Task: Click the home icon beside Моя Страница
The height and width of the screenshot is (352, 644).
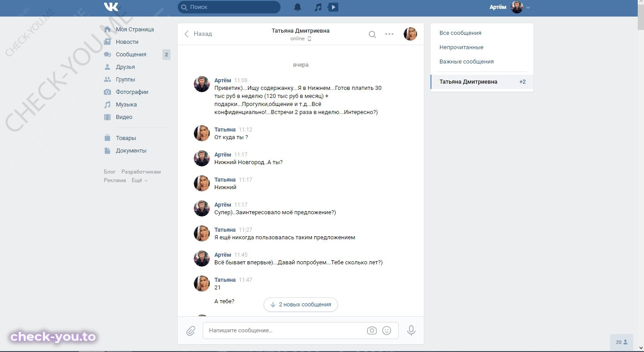Action: (107, 30)
